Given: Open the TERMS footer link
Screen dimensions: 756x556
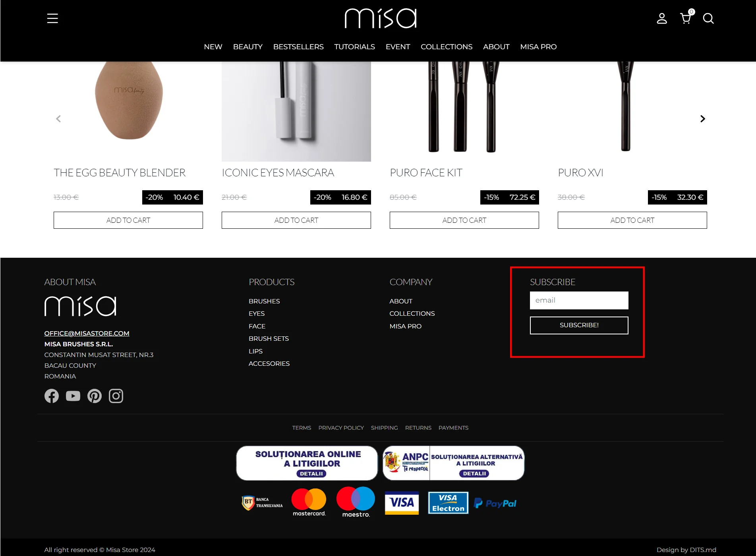Looking at the screenshot, I should (x=302, y=428).
